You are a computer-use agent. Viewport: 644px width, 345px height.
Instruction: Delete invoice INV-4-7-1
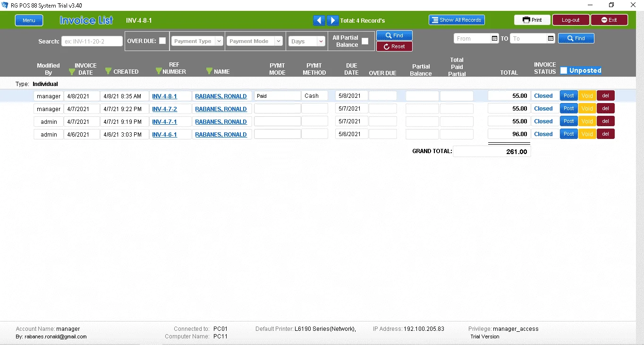[x=606, y=121]
